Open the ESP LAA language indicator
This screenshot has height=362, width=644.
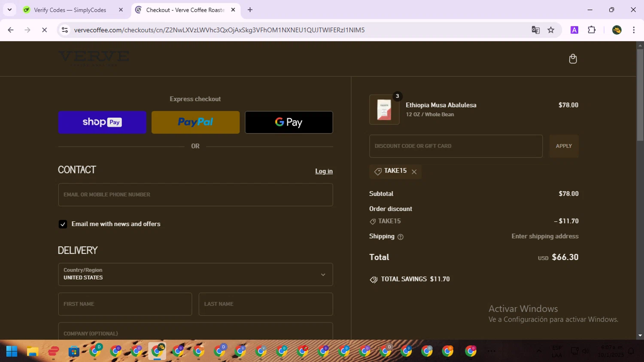click(x=557, y=351)
